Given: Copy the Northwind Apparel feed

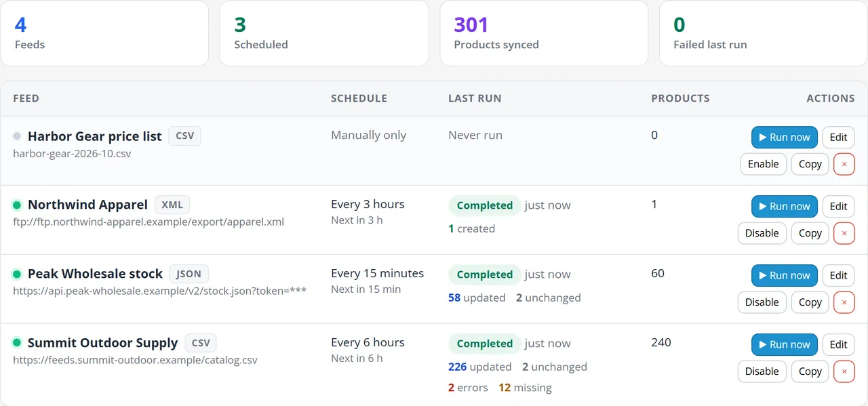Looking at the screenshot, I should coord(810,233).
